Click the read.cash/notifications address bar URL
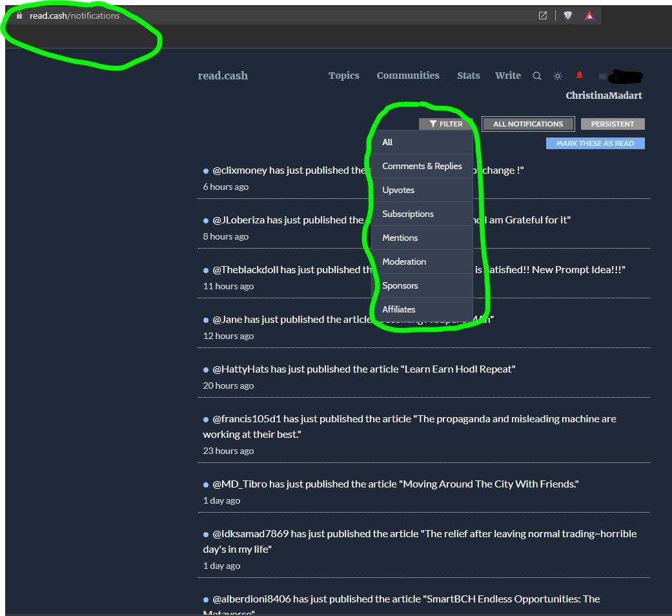672x616 pixels. pyautogui.click(x=75, y=15)
